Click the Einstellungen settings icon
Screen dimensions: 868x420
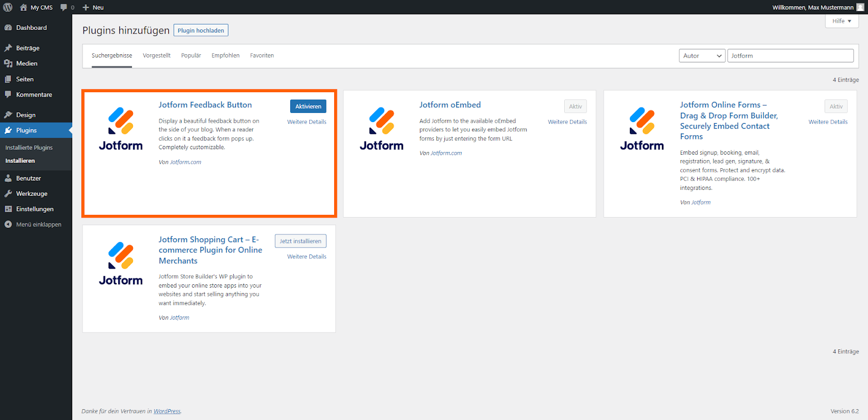pos(8,209)
